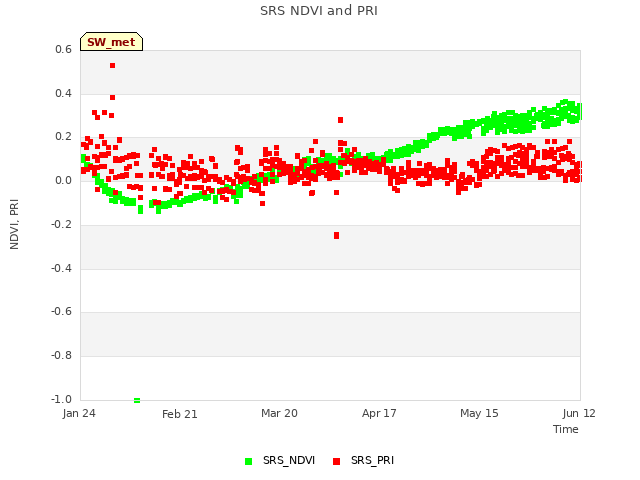Image resolution: width=640 pixels, height=480 pixels.
Task: Toggle the SRS_PRI legend entry
Action: [x=363, y=460]
